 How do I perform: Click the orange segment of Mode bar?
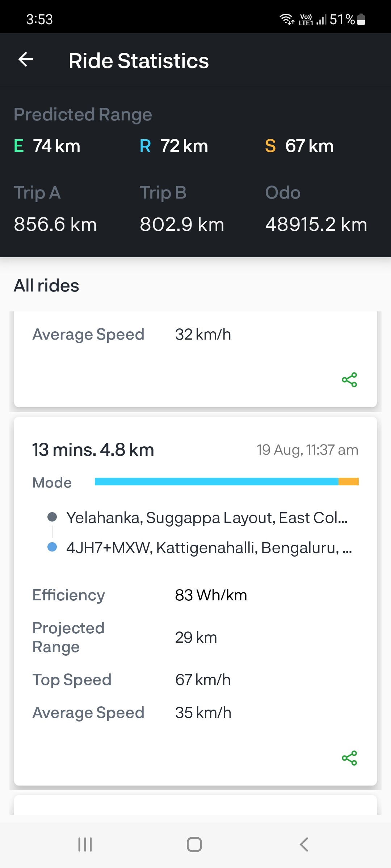pyautogui.click(x=348, y=481)
